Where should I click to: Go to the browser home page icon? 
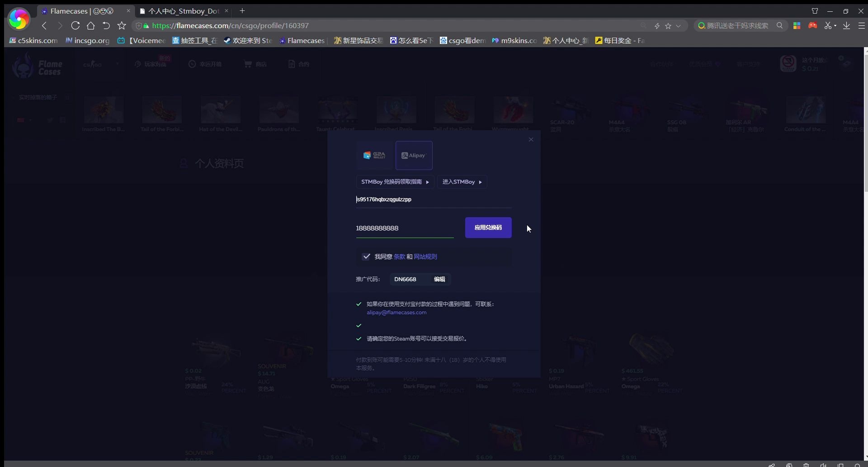coord(91,26)
